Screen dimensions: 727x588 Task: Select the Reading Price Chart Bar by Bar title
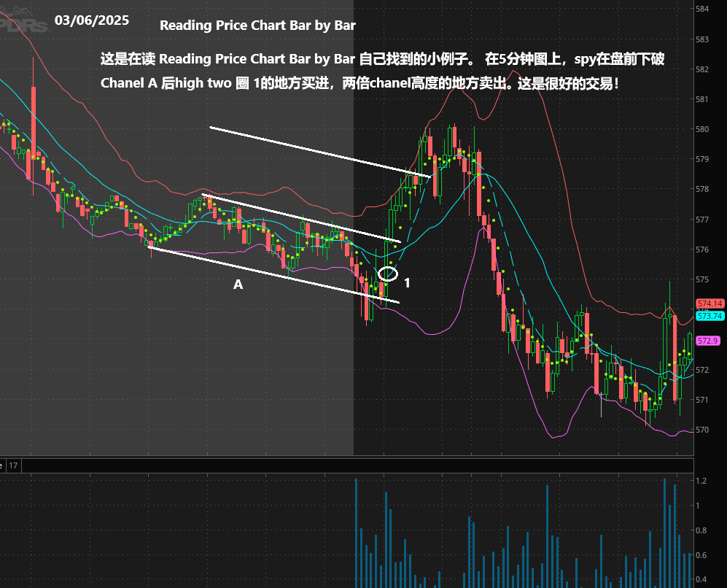tap(257, 26)
